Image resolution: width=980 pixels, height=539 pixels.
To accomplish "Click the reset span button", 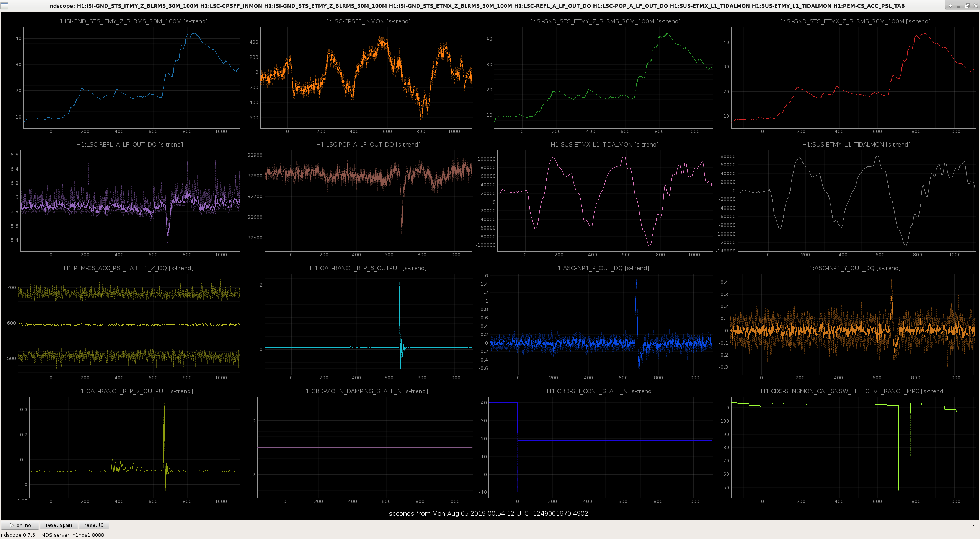I will coord(59,525).
